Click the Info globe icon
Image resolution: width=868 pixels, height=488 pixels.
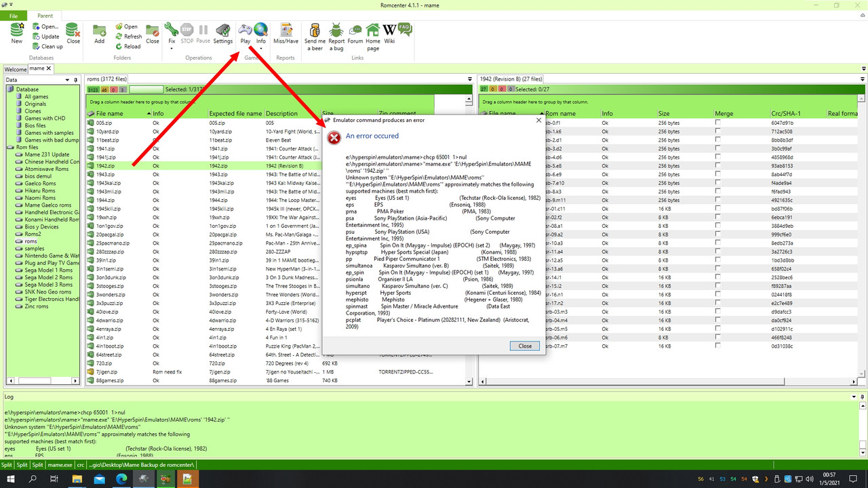(260, 30)
